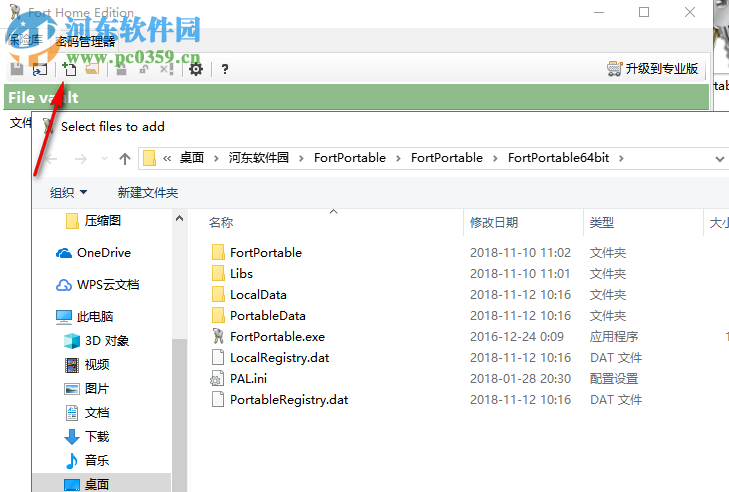Select 桌面 in the navigation tree

[97, 484]
